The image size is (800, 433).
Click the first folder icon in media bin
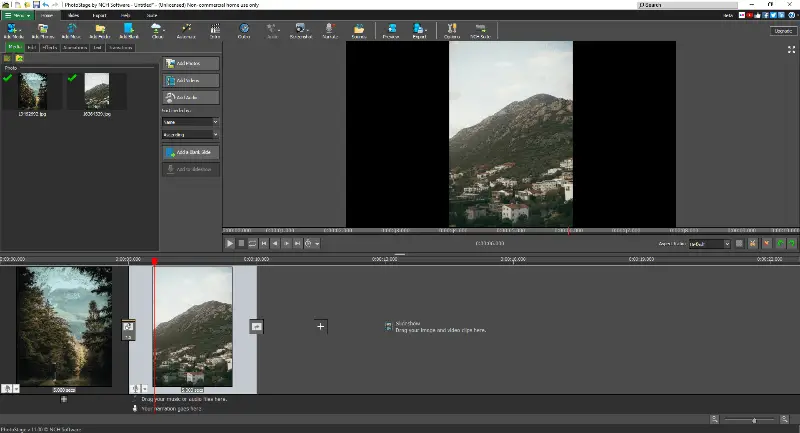coord(7,58)
